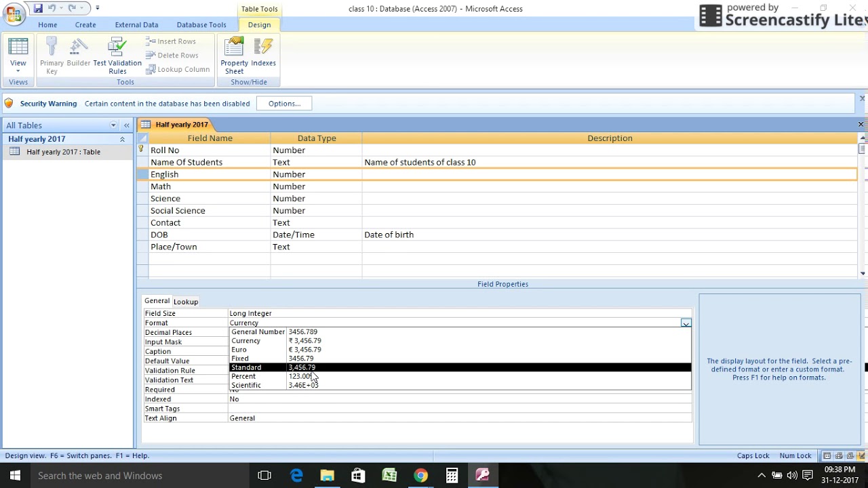The height and width of the screenshot is (488, 868).
Task: Open the Builder tool
Action: click(79, 53)
